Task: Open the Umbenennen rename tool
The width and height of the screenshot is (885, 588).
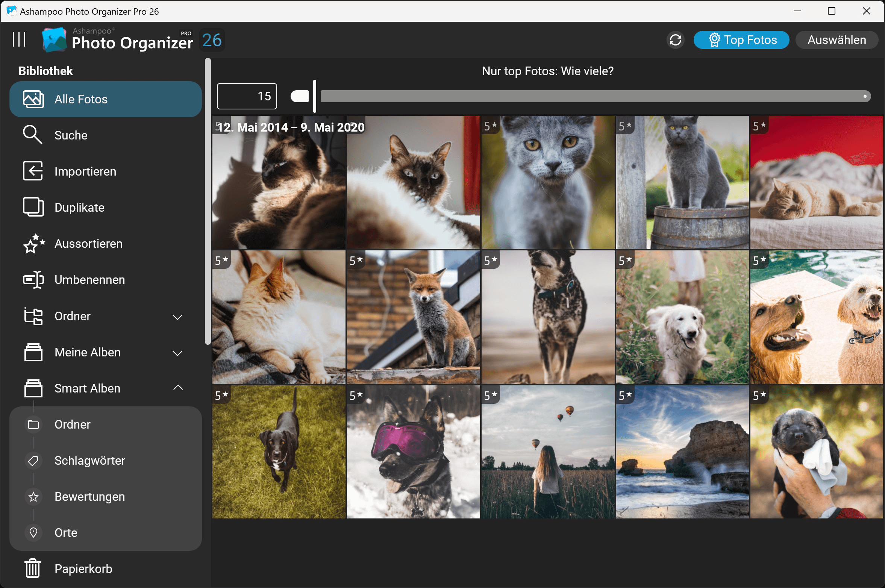Action: 89,279
